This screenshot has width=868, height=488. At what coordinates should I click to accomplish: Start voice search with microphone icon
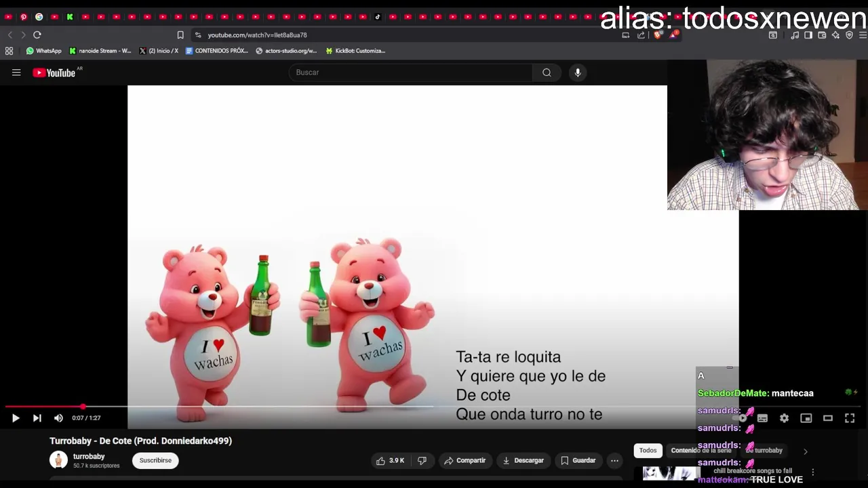click(x=578, y=73)
